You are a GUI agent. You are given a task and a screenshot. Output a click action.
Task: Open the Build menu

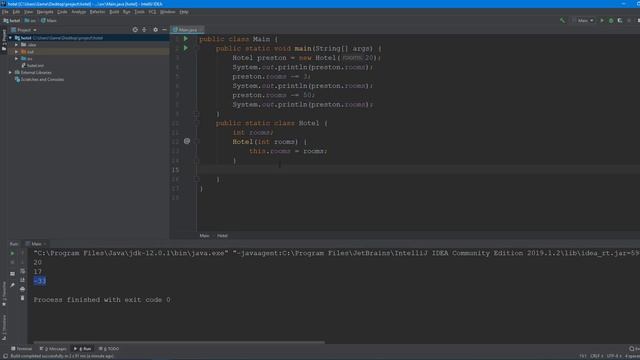tap(114, 12)
